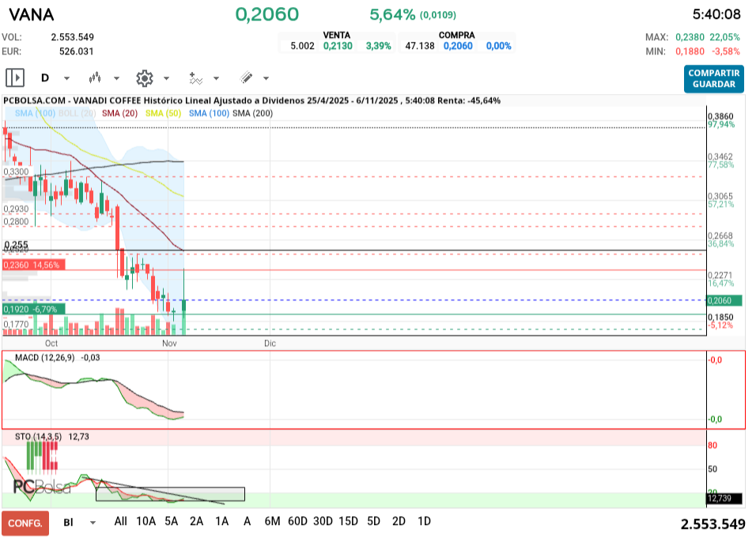Click the VENTA volume 5.002
This screenshot has width=756, height=540.
(302, 46)
